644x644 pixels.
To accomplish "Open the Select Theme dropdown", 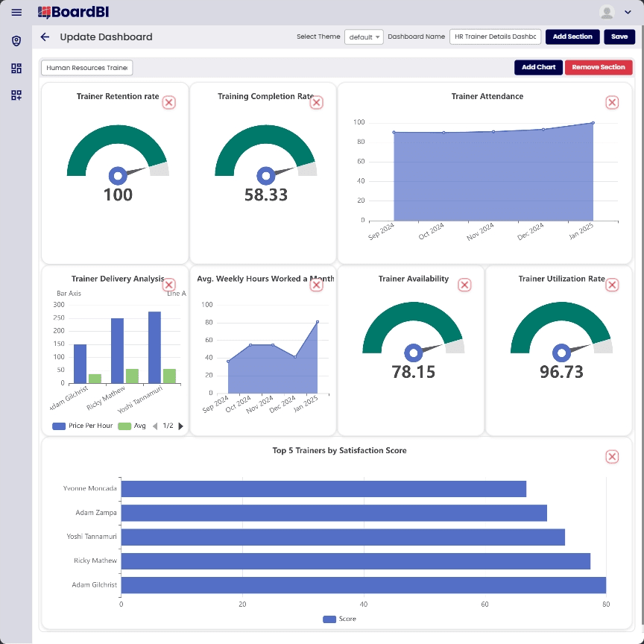I will coord(364,36).
